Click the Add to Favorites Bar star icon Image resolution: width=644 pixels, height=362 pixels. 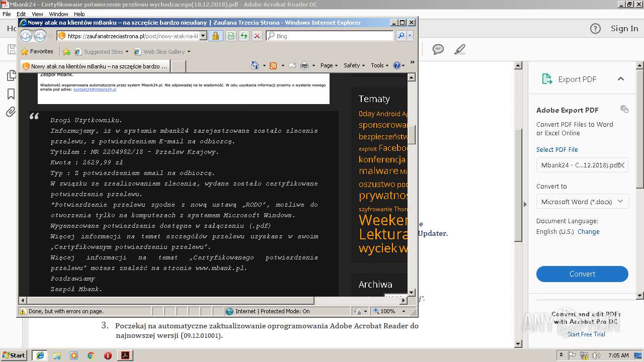(x=66, y=51)
